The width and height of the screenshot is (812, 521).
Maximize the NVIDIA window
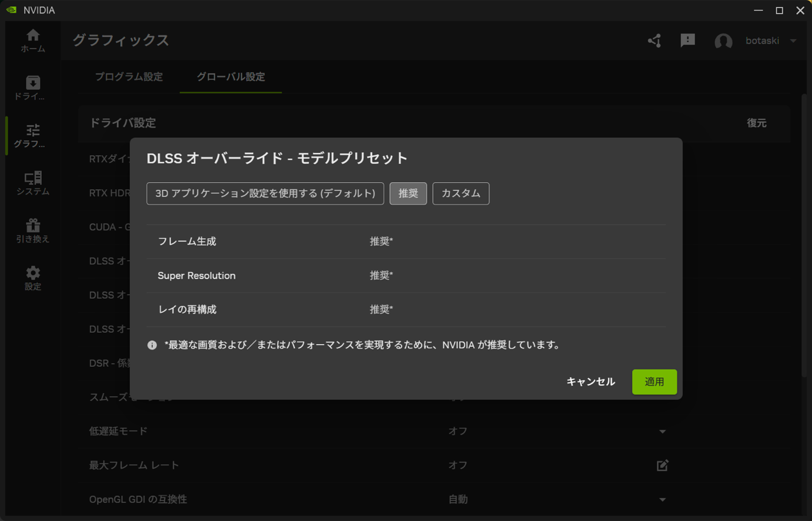(x=780, y=10)
